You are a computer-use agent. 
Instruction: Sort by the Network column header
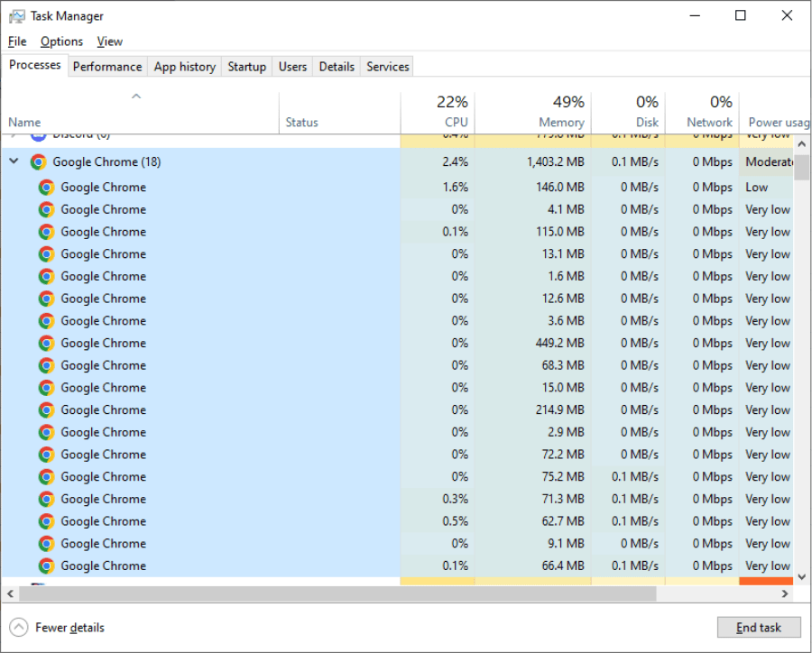tap(702, 113)
